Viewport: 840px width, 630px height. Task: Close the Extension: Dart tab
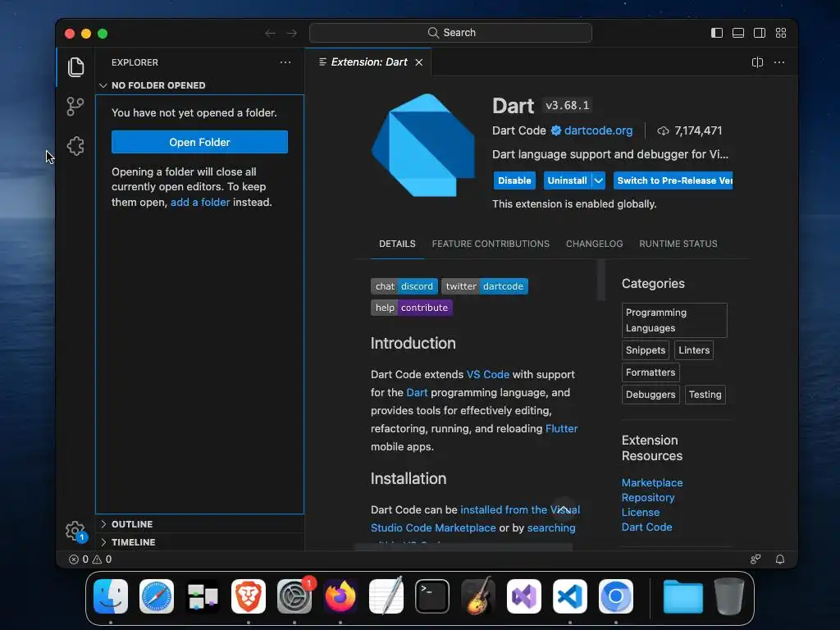(419, 62)
